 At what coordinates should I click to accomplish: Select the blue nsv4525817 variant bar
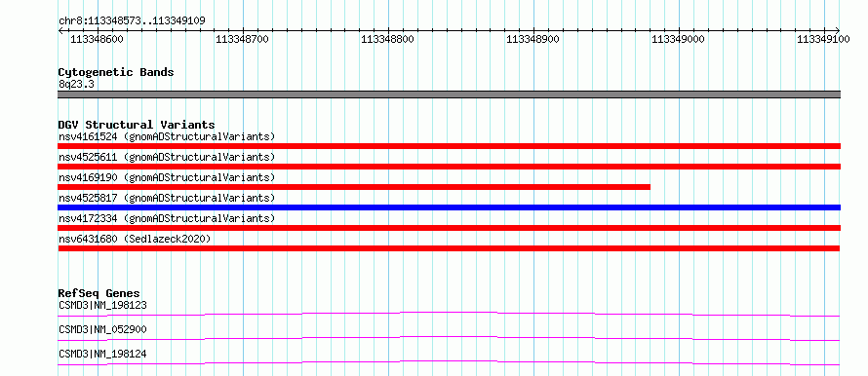[x=449, y=207]
